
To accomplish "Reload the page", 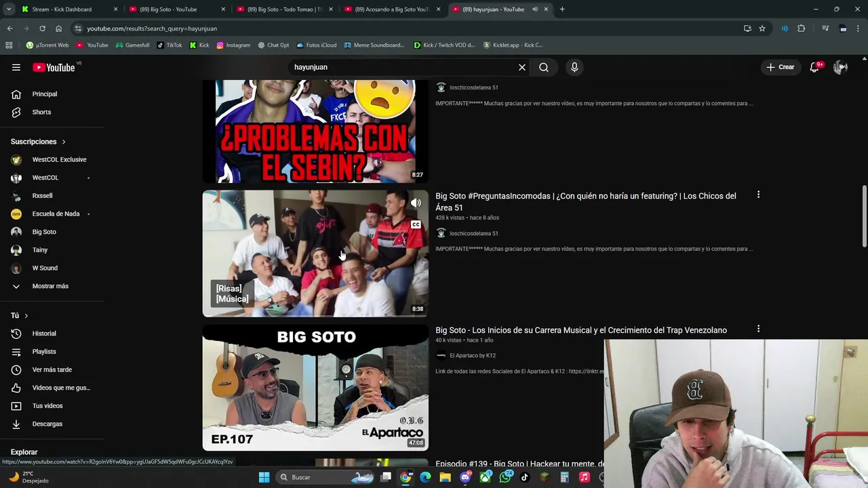I will click(42, 28).
